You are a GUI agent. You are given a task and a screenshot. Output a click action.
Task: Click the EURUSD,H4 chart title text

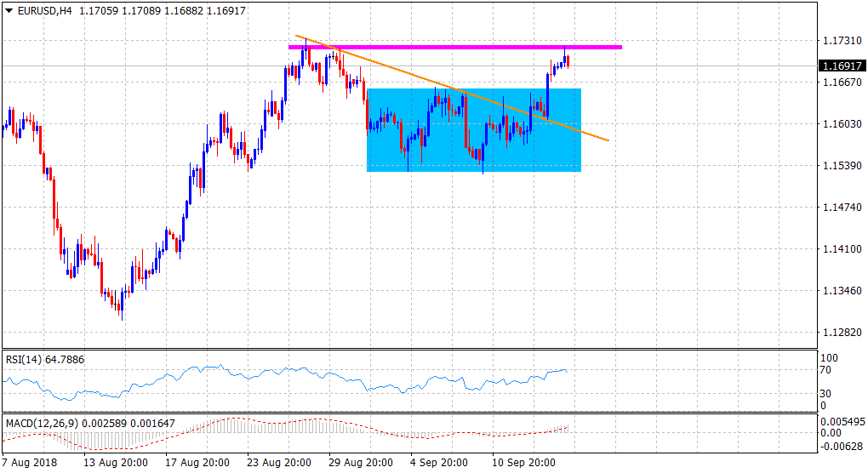pyautogui.click(x=43, y=14)
